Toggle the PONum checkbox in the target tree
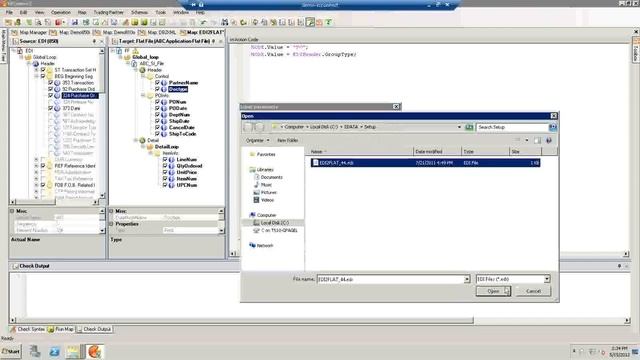 (x=158, y=102)
